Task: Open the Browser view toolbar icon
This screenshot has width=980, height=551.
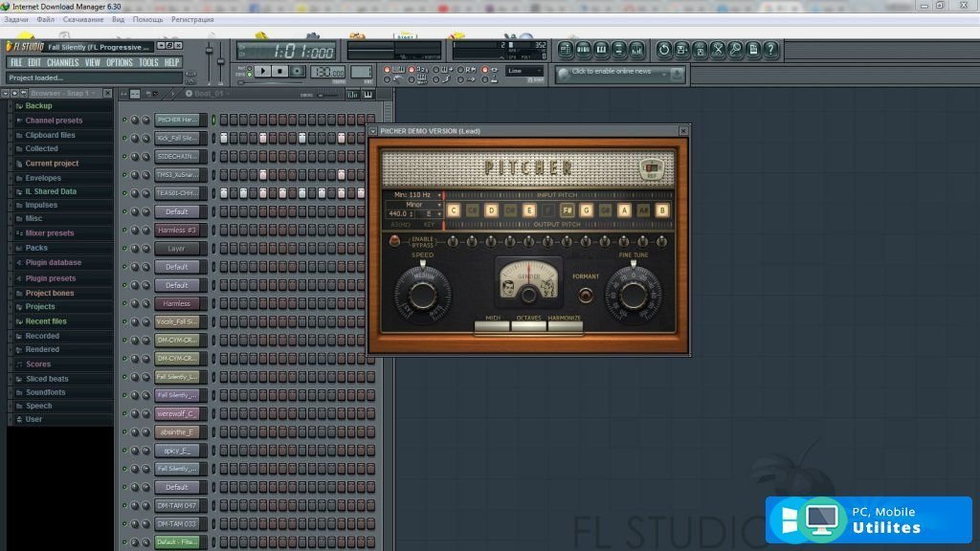Action: click(619, 50)
